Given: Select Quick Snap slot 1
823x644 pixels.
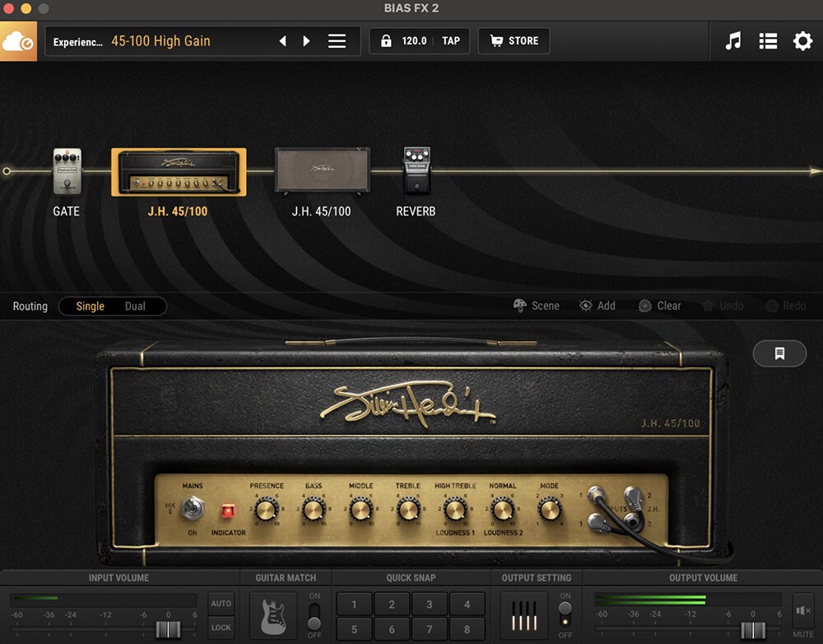Looking at the screenshot, I should pyautogui.click(x=354, y=605).
